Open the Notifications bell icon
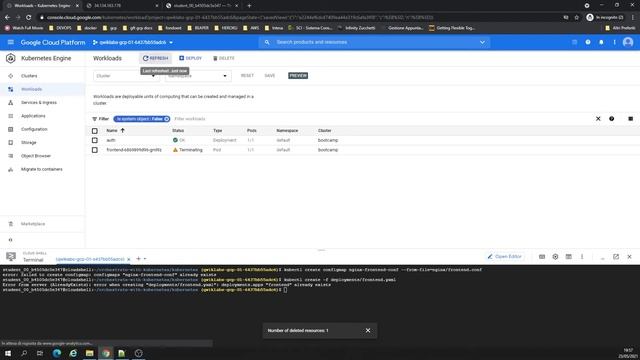Screen dimensions: 640x360 [x=601, y=42]
